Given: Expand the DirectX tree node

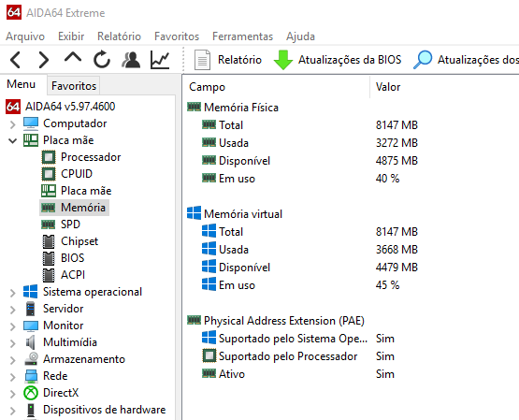Looking at the screenshot, I should point(12,394).
